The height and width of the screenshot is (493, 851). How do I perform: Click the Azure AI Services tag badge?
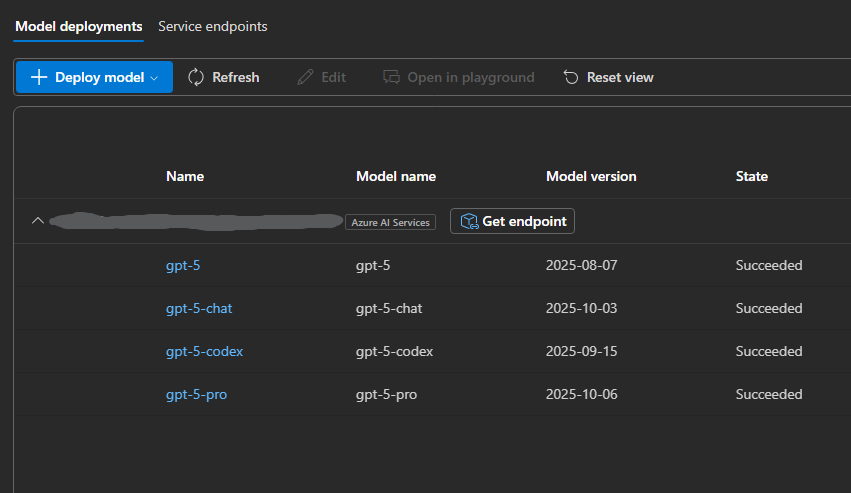click(x=391, y=222)
